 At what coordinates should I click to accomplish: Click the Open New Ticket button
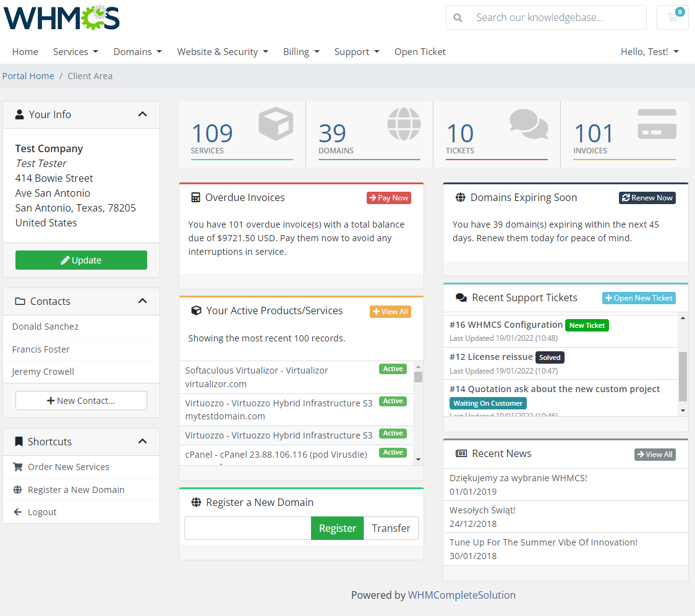(639, 298)
